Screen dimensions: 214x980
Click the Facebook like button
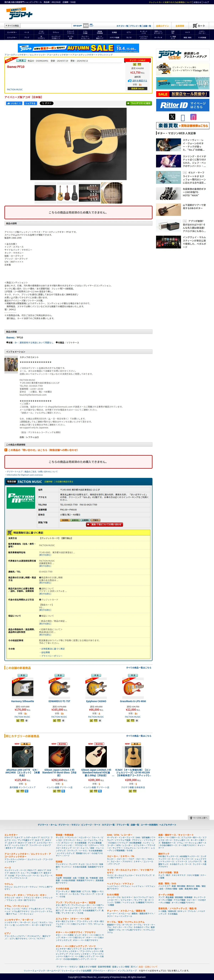click(14, 103)
